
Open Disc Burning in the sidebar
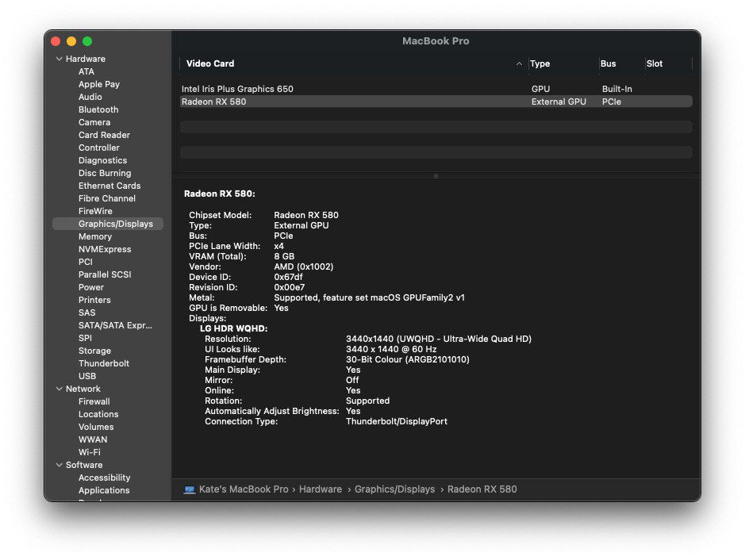[x=105, y=174]
